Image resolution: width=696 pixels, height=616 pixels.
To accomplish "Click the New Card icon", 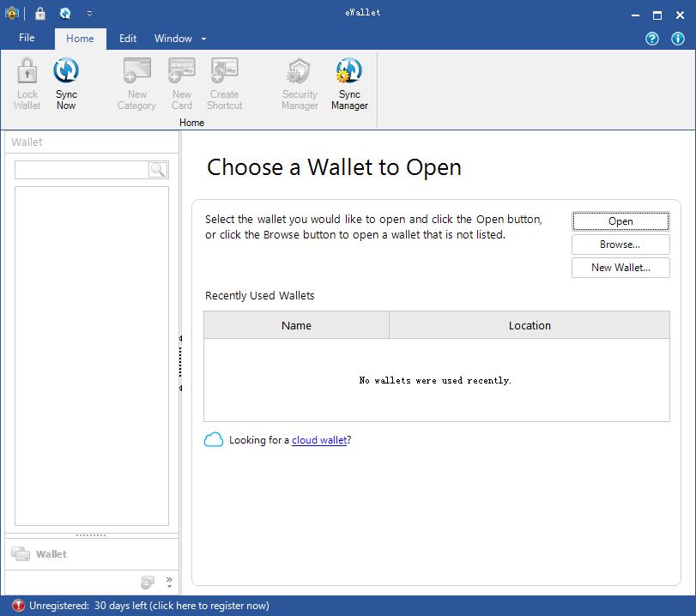I will (182, 83).
